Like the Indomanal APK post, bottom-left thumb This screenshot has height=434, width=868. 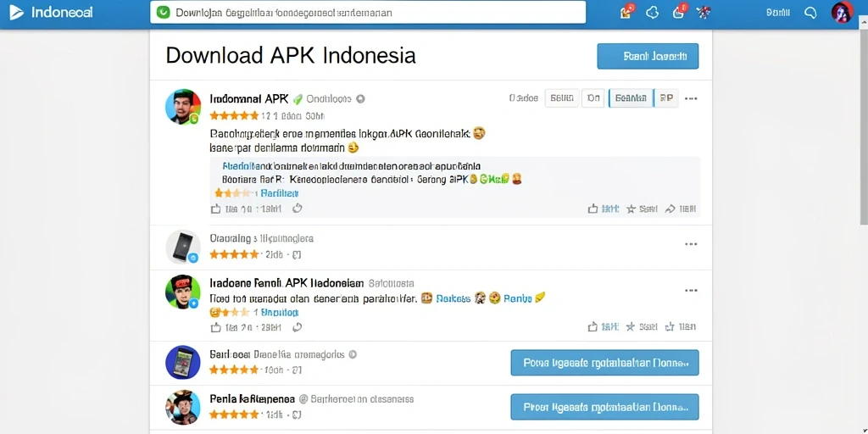[216, 209]
